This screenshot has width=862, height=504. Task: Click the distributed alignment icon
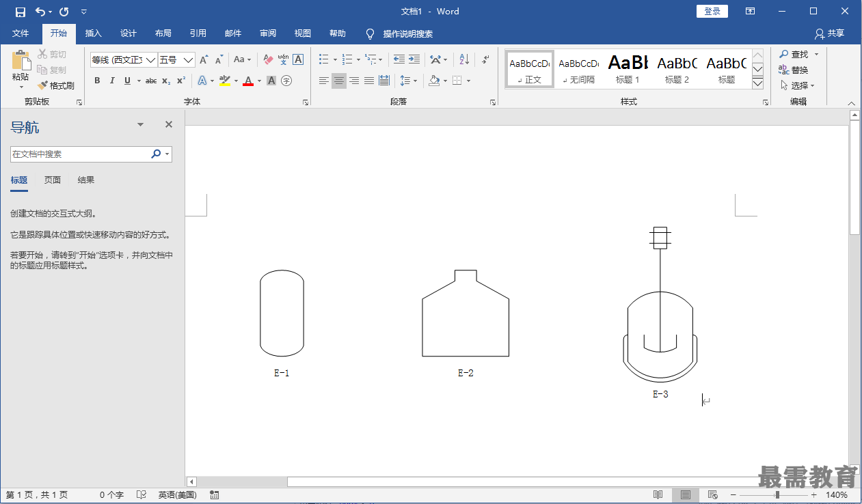click(384, 81)
